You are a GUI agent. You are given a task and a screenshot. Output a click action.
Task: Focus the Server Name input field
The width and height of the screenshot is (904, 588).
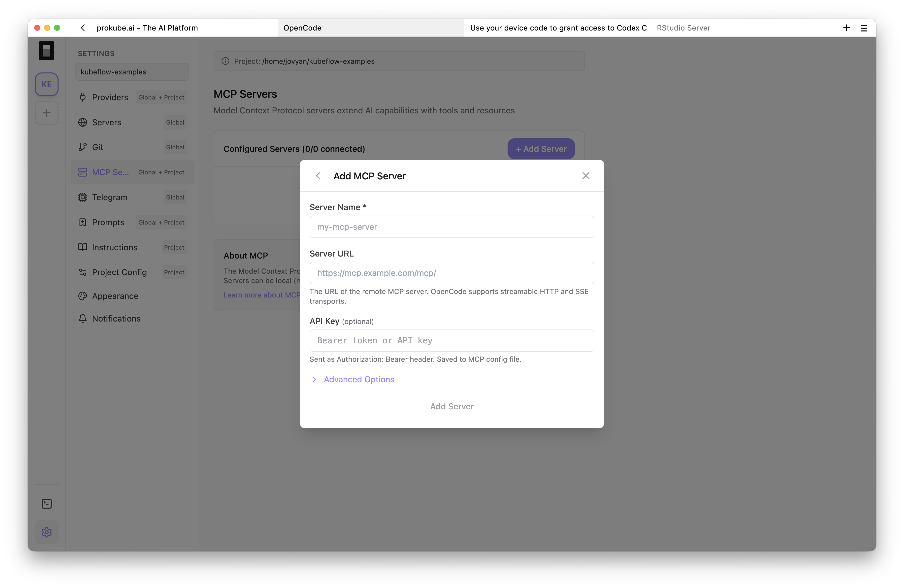[x=452, y=227]
